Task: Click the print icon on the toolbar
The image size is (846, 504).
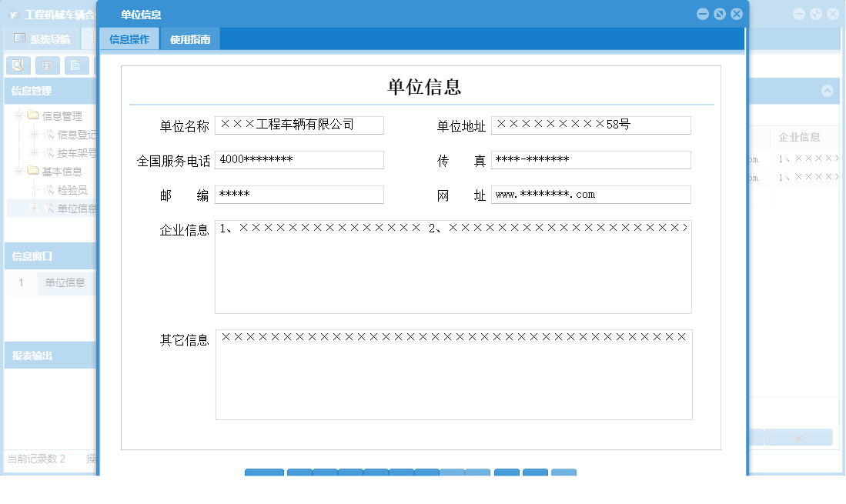Action: click(47, 65)
